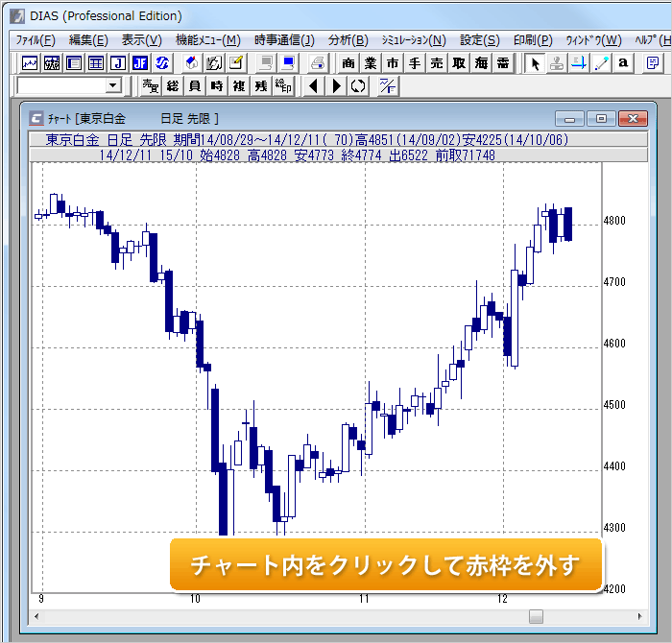
Task: Open the 設定(S) menu
Action: 479,40
